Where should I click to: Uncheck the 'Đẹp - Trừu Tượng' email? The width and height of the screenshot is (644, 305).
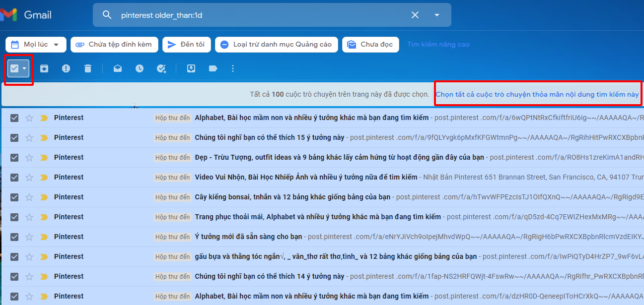(14, 157)
